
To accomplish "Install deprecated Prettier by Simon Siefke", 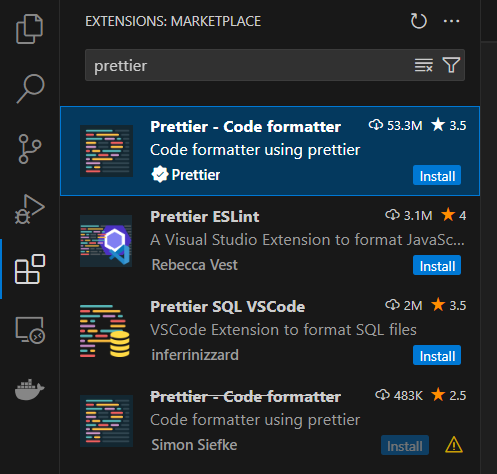I will tap(405, 445).
